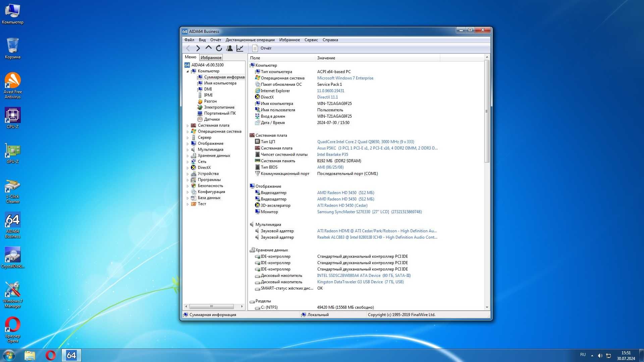Switch to the Меню tab in sidebar
This screenshot has width=644, height=362.
[x=191, y=57]
